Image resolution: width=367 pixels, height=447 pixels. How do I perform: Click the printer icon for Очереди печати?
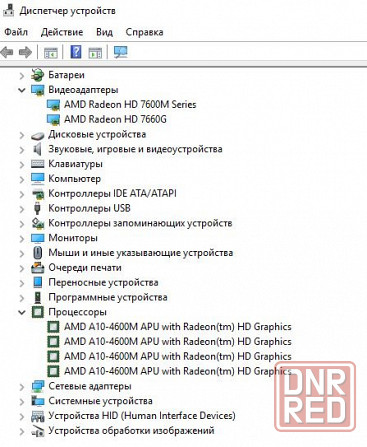tap(37, 268)
